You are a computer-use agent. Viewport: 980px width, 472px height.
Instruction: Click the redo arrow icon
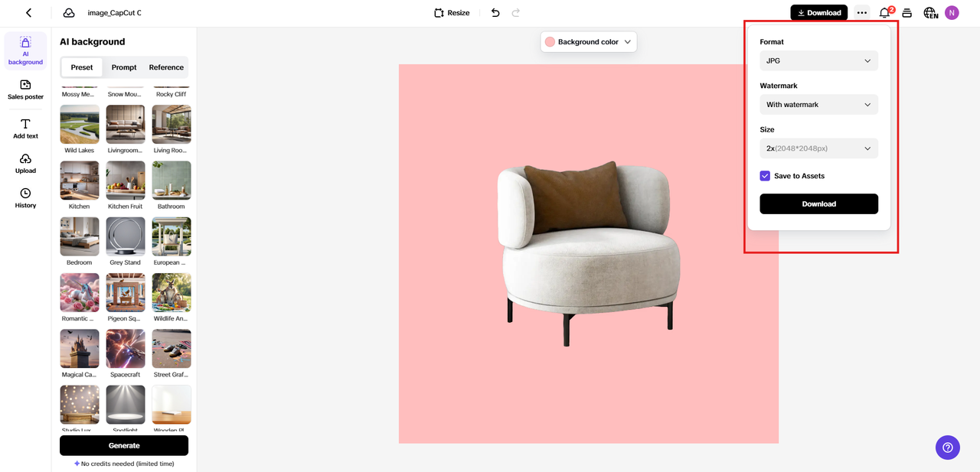[515, 13]
